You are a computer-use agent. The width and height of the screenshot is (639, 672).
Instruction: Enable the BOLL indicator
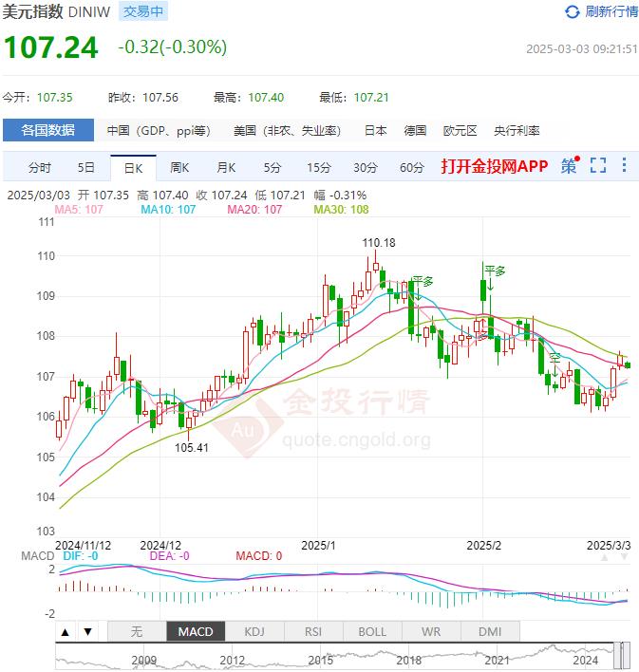pyautogui.click(x=372, y=632)
